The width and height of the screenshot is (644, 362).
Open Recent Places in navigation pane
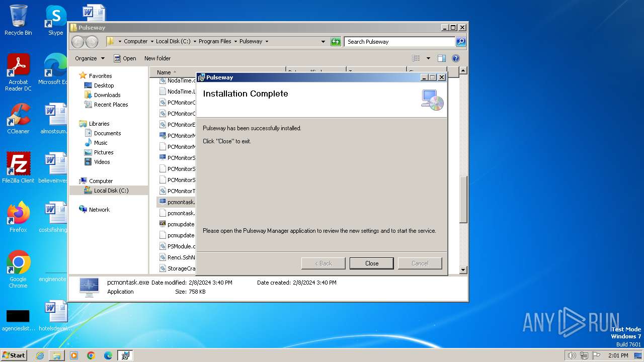tap(111, 105)
